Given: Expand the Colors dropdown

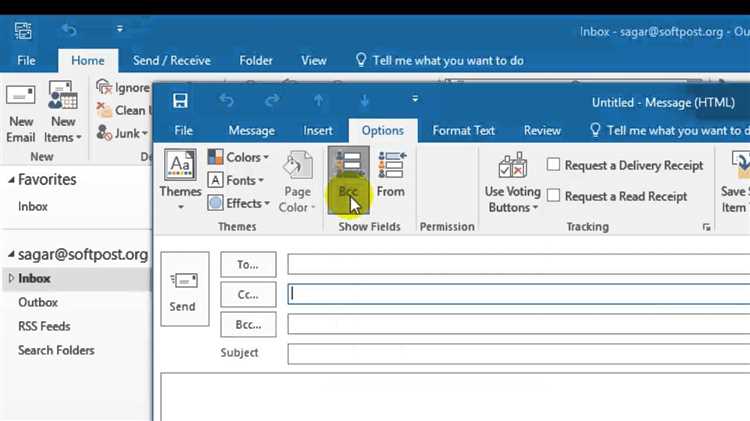Looking at the screenshot, I should (x=239, y=157).
